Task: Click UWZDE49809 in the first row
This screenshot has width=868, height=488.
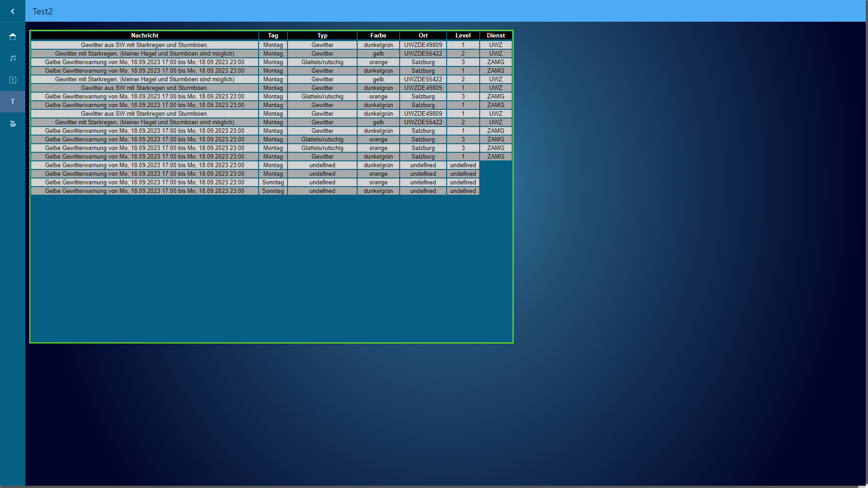Action: click(x=423, y=45)
